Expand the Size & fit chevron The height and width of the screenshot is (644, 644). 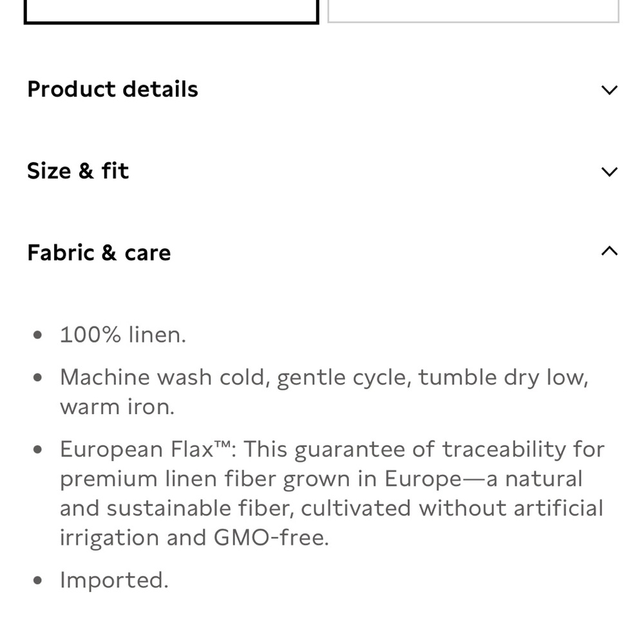(609, 171)
